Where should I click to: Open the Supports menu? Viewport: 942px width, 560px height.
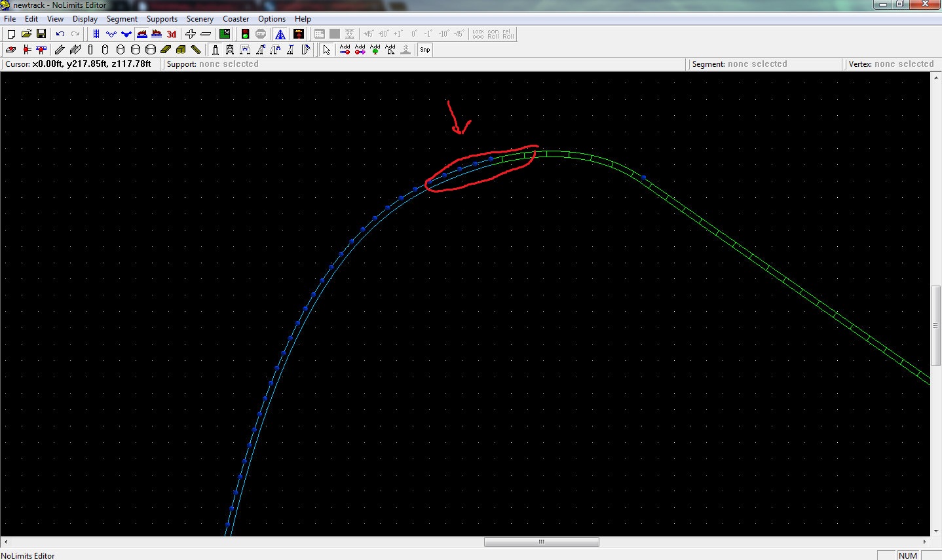(x=162, y=19)
